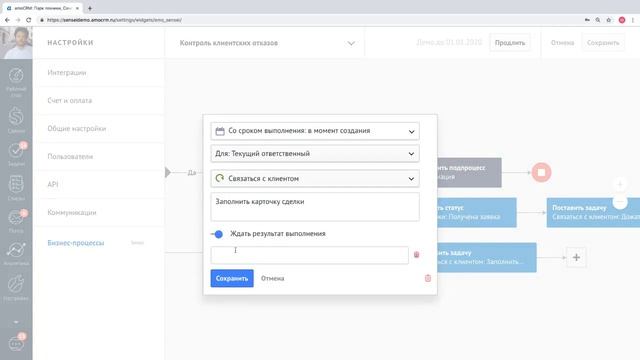Reload the page in the browser
Image resolution: width=640 pixels, height=360 pixels.
point(28,20)
